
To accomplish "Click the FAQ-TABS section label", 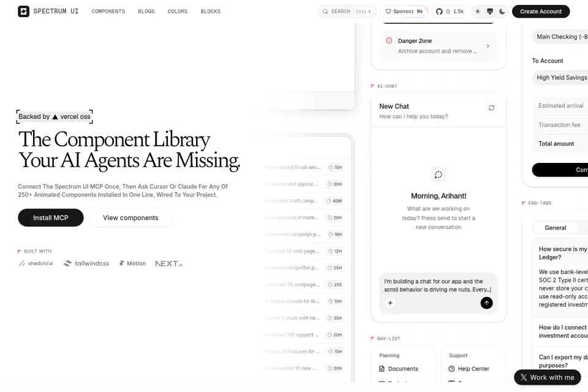I will (x=540, y=203).
